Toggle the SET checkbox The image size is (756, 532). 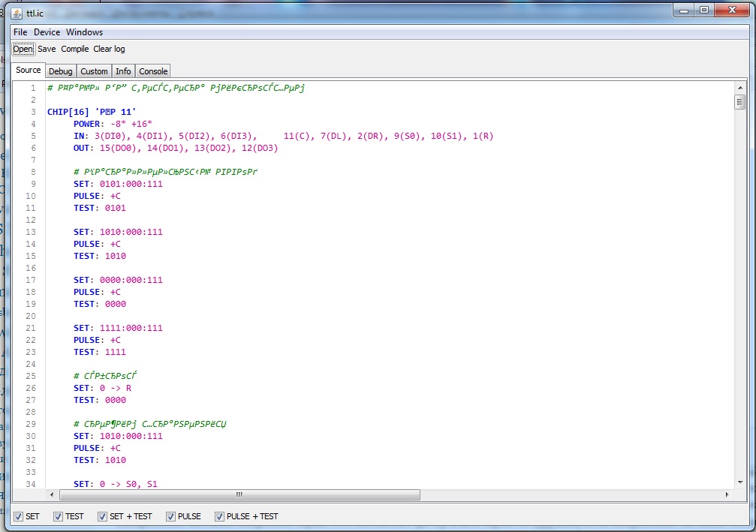pos(19,516)
